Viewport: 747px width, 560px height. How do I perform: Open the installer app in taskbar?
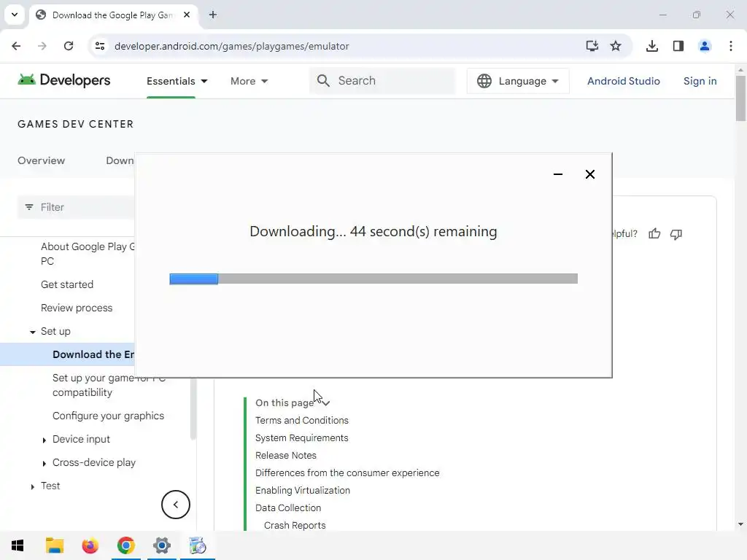coord(197,545)
